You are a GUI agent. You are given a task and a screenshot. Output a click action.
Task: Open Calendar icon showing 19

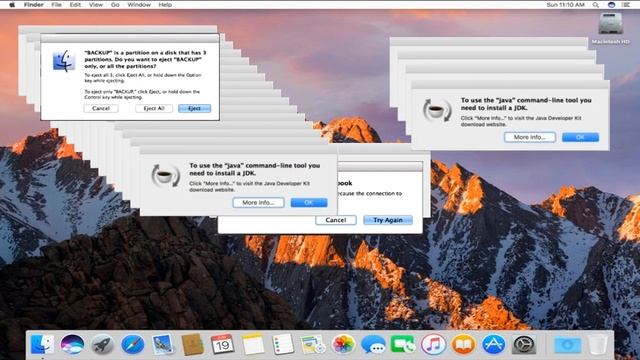click(222, 344)
